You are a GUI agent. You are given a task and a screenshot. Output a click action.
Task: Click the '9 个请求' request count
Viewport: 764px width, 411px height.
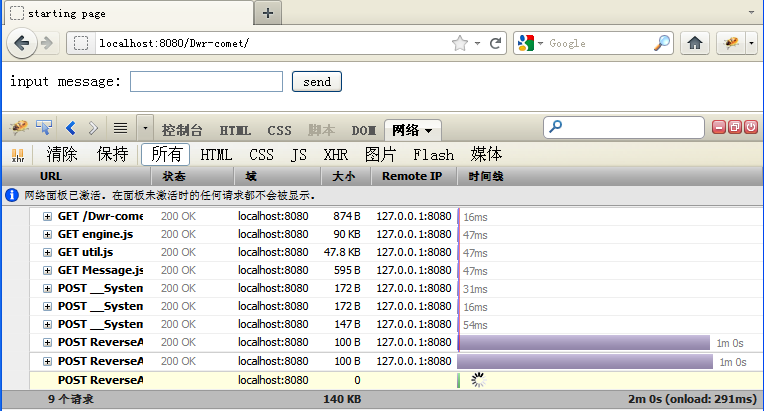(71, 399)
